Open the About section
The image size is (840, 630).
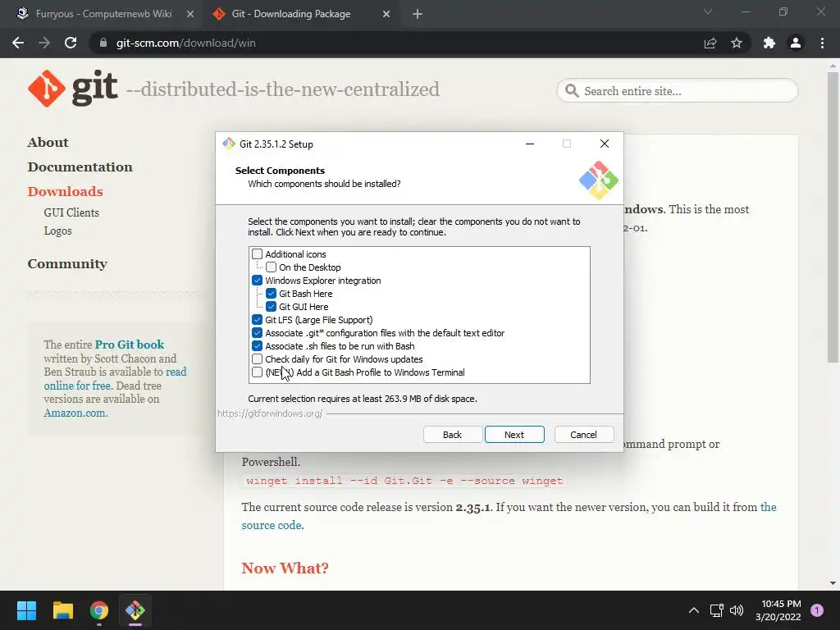click(x=48, y=143)
